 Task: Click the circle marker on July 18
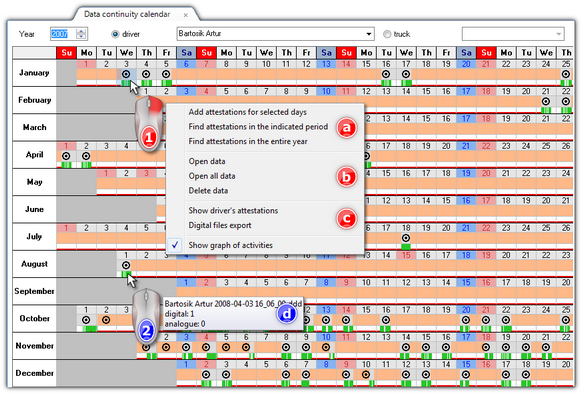point(406,238)
